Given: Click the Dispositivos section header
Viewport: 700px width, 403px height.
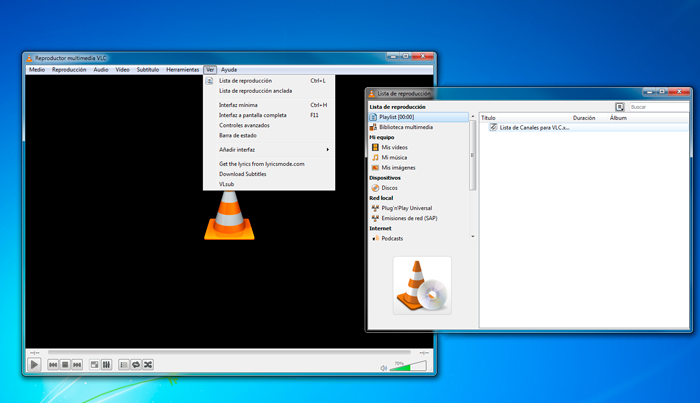Looking at the screenshot, I should [385, 178].
